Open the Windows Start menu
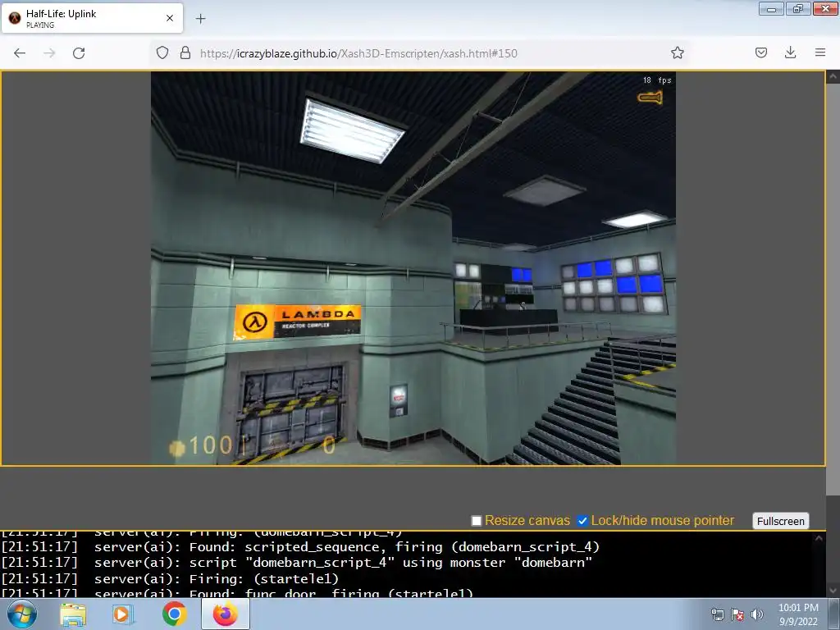The width and height of the screenshot is (840, 630). pos(21,614)
